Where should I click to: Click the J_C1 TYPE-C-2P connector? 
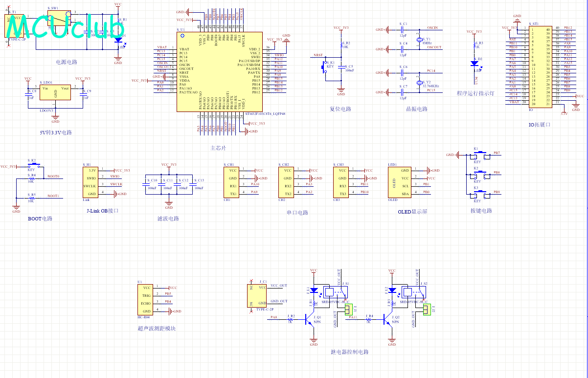click(x=257, y=295)
